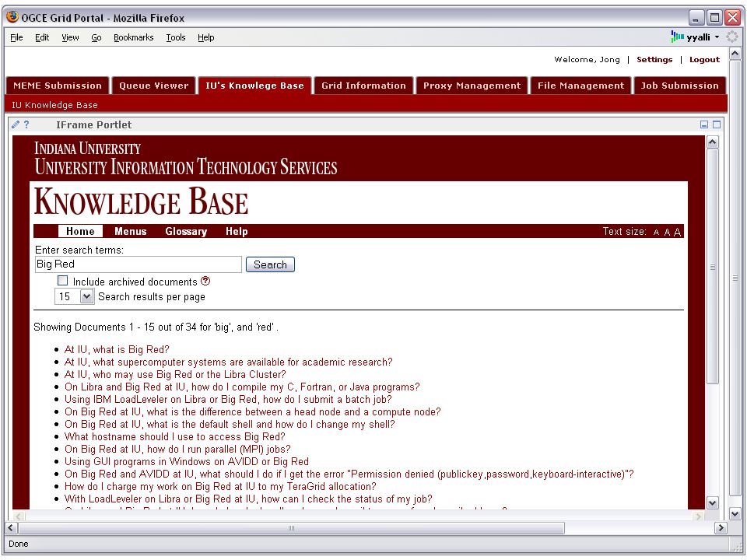Open the Glossary page
747x560 pixels.
pos(186,231)
